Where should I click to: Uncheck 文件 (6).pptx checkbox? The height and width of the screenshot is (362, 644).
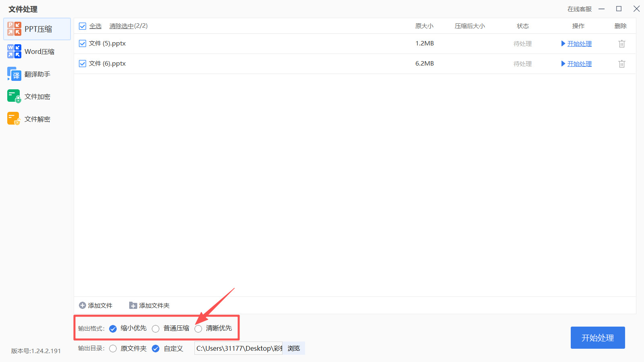click(83, 64)
